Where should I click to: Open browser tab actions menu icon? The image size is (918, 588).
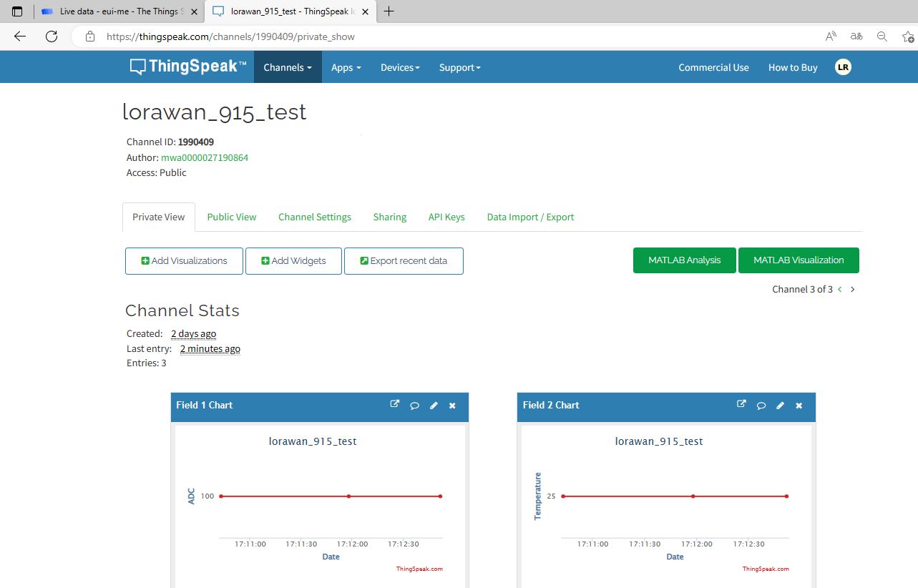pos(17,11)
